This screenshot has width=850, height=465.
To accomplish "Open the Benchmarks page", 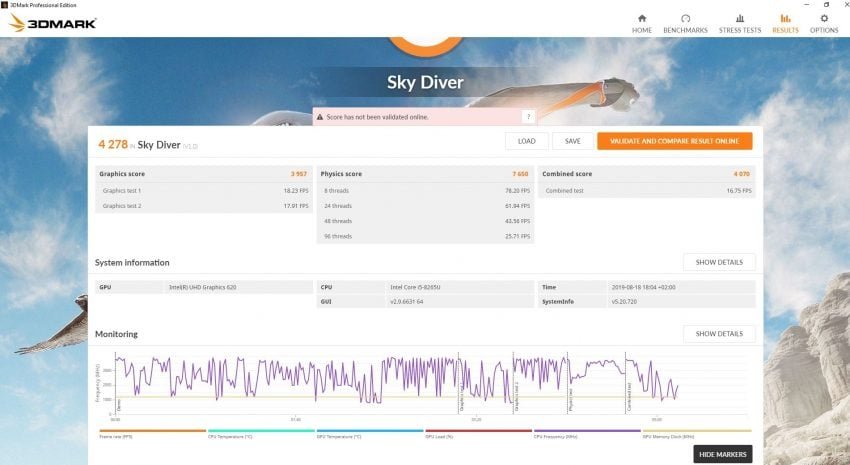I will tap(686, 23).
